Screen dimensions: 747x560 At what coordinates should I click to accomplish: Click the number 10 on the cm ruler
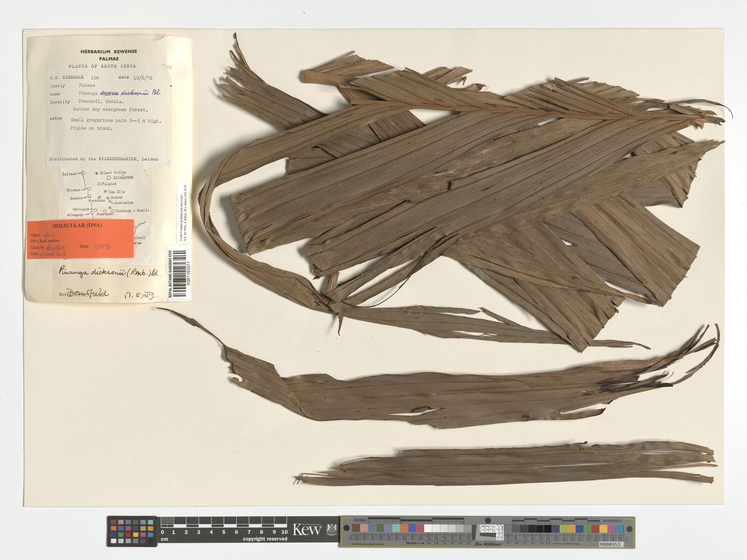pyautogui.click(x=284, y=532)
